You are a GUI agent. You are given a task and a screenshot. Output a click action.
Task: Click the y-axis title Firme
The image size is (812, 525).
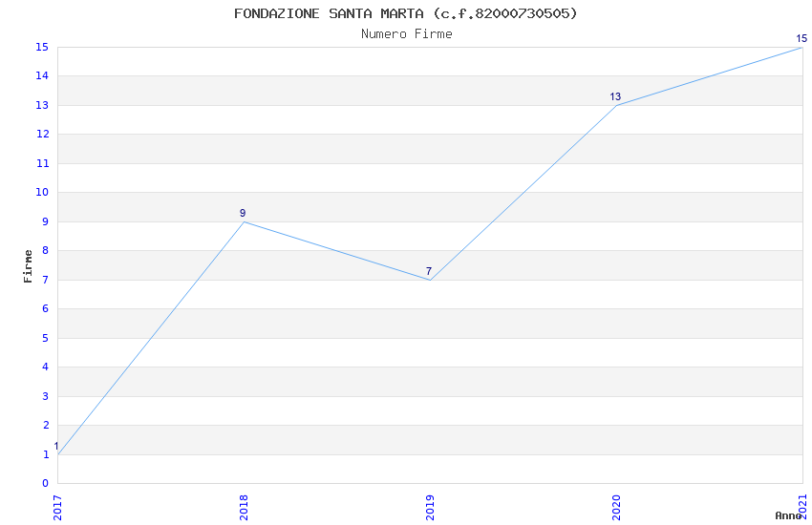coord(28,266)
